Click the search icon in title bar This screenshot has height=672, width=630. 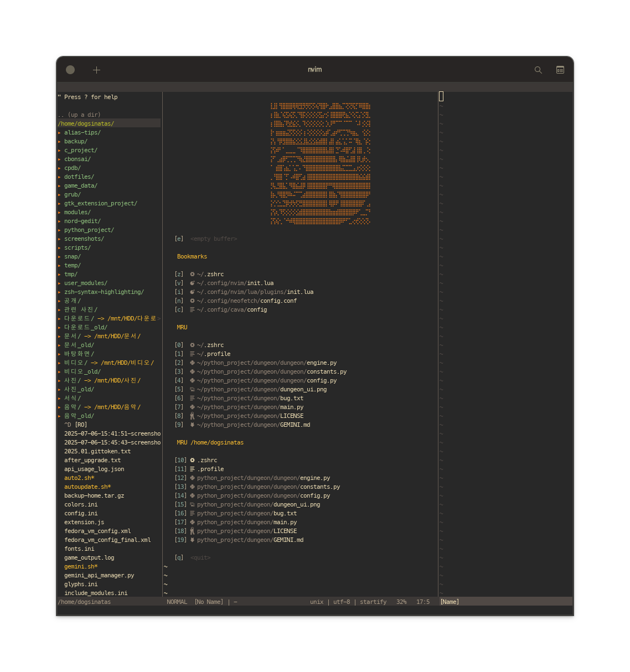538,70
